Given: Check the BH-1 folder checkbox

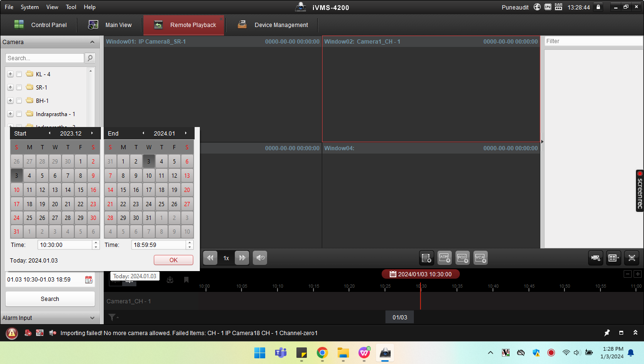Looking at the screenshot, I should pyautogui.click(x=19, y=101).
